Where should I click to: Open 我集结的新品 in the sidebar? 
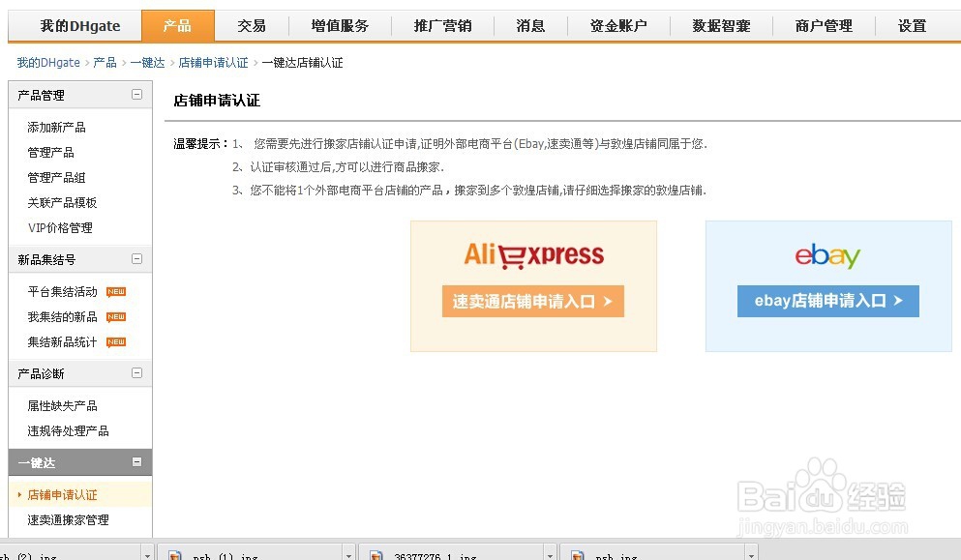point(63,317)
